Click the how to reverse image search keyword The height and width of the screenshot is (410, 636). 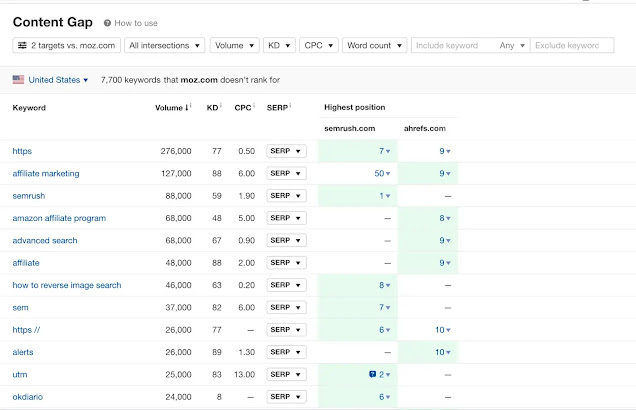(x=67, y=285)
